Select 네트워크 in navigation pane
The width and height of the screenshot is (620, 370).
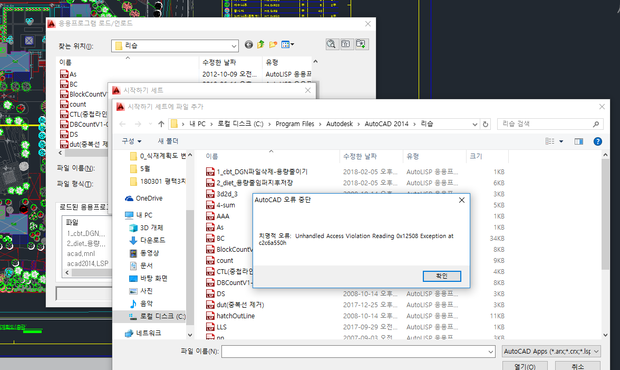pyautogui.click(x=143, y=333)
